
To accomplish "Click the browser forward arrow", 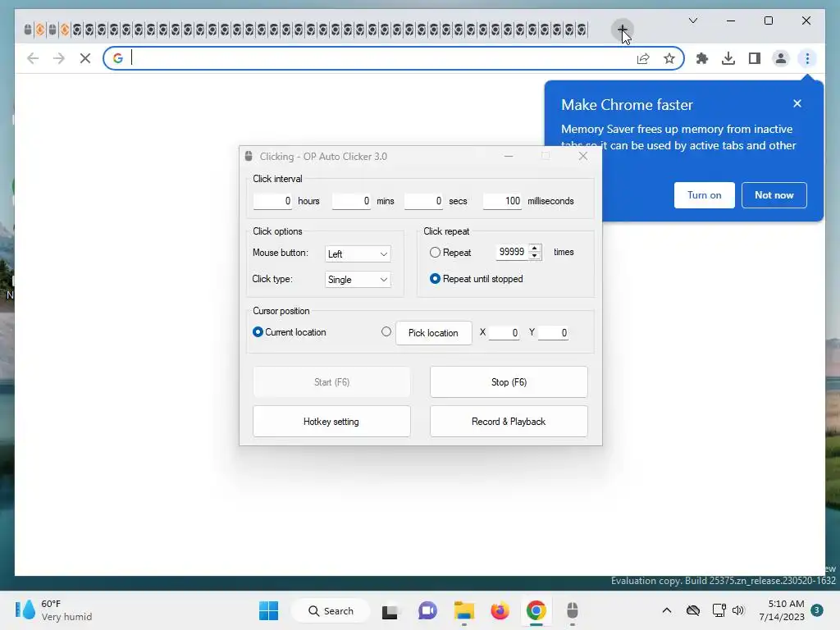I will pos(59,58).
